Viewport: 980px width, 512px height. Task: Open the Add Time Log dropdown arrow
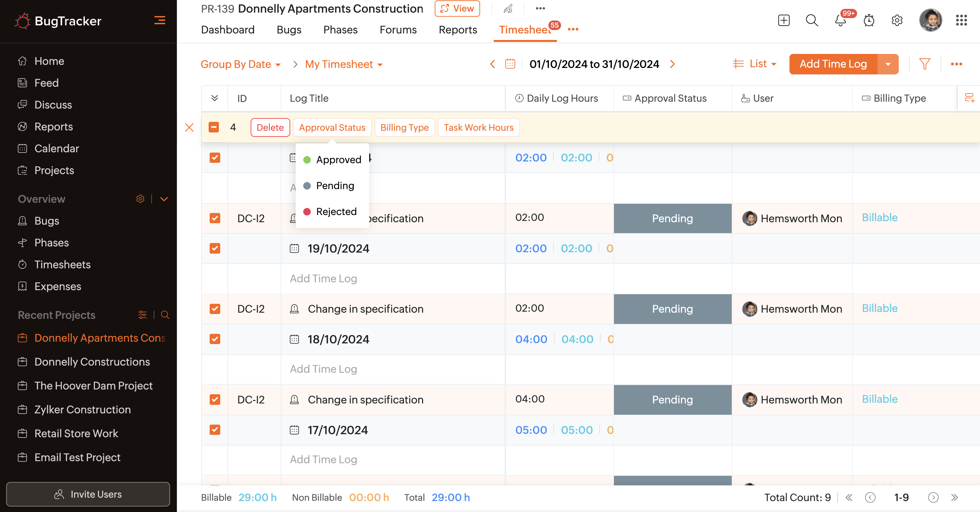click(887, 64)
